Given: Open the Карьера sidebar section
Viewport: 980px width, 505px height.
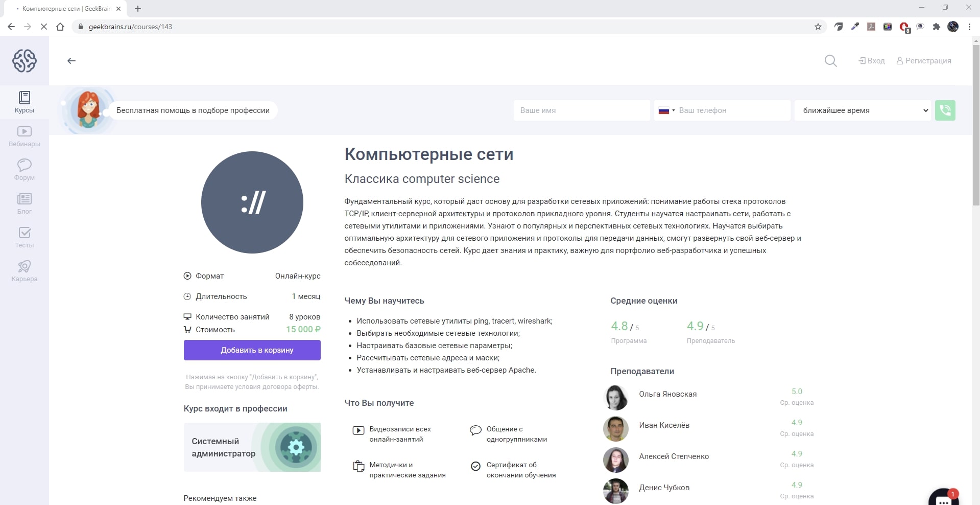Looking at the screenshot, I should pyautogui.click(x=25, y=271).
